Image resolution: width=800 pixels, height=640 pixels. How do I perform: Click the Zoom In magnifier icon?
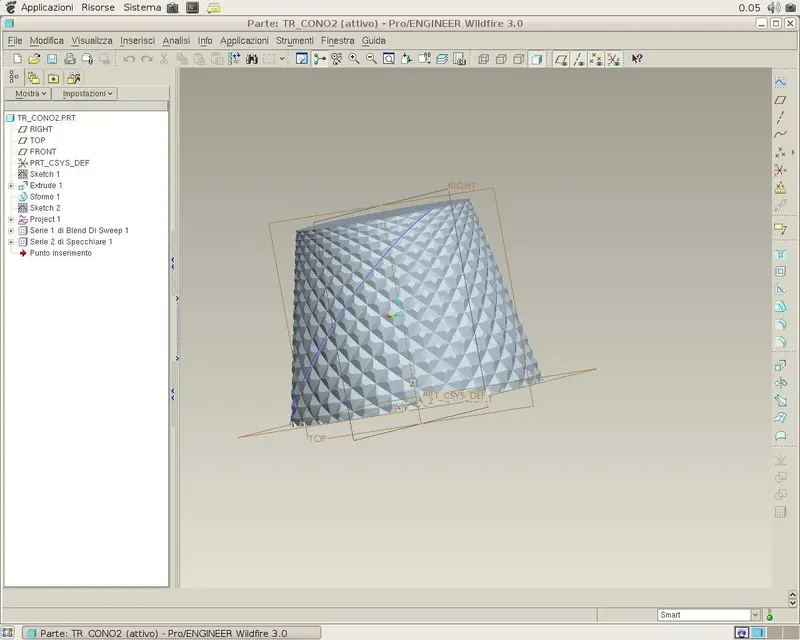pos(354,59)
